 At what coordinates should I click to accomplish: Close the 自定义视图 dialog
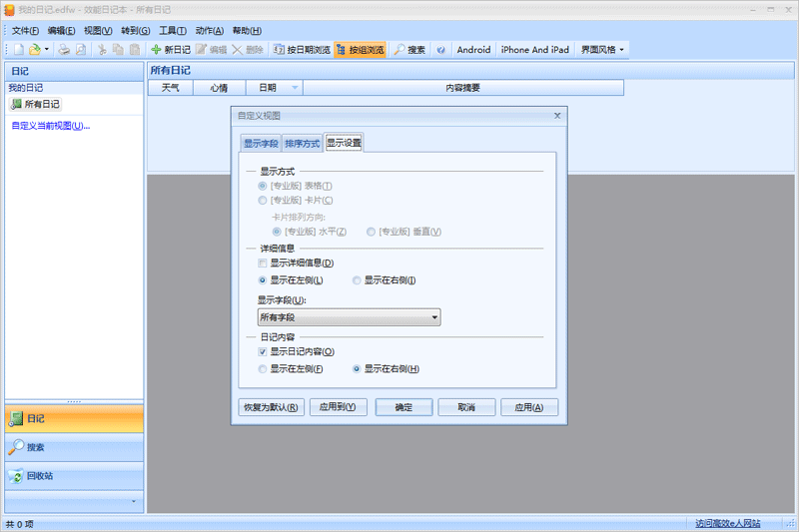pos(557,116)
